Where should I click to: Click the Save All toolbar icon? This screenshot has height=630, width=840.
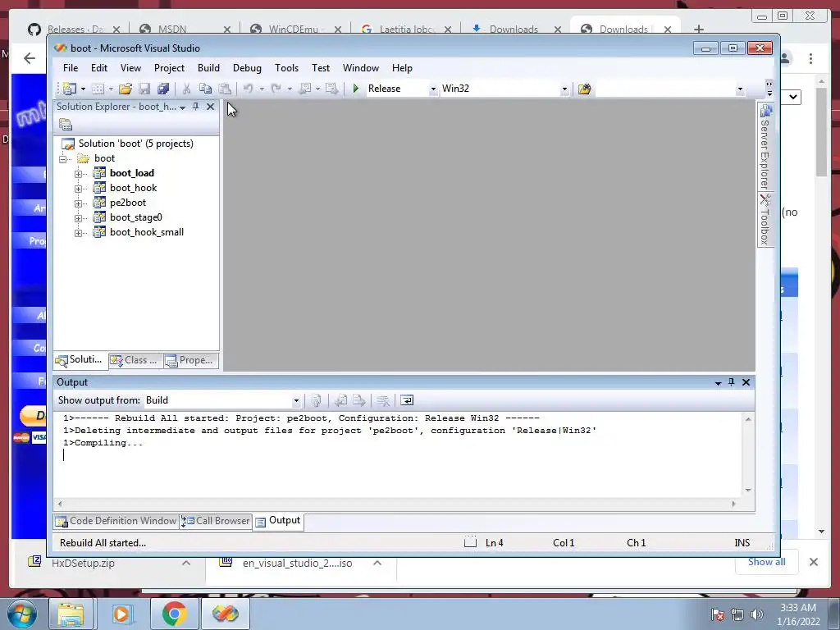click(163, 89)
